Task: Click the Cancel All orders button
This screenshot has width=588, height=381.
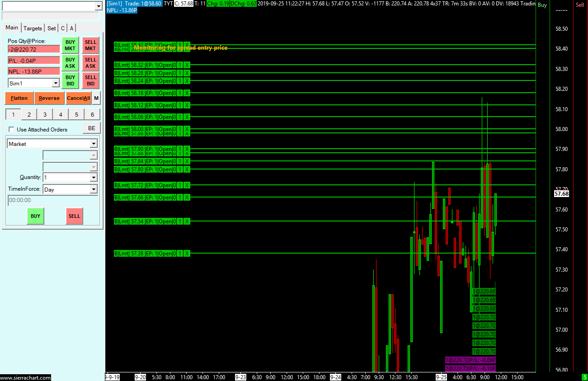Action: (x=79, y=98)
